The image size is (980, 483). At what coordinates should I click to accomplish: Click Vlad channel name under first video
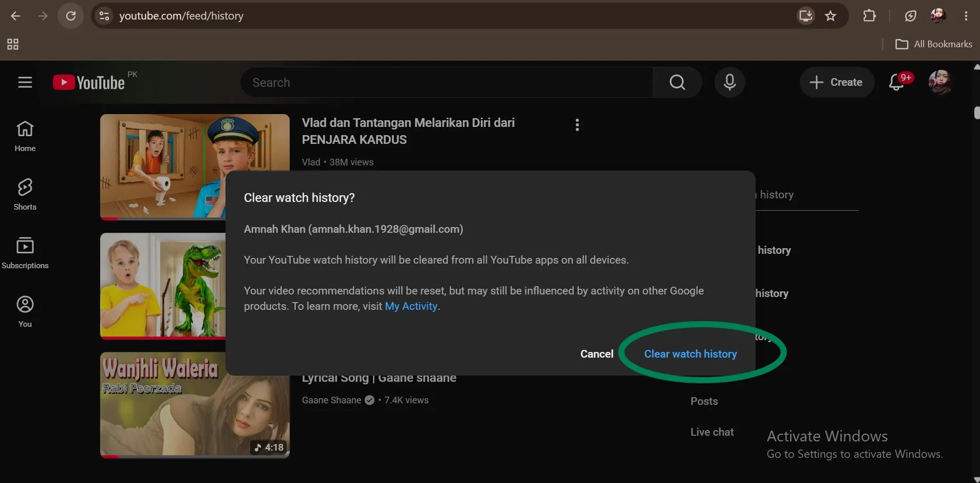pyautogui.click(x=311, y=162)
